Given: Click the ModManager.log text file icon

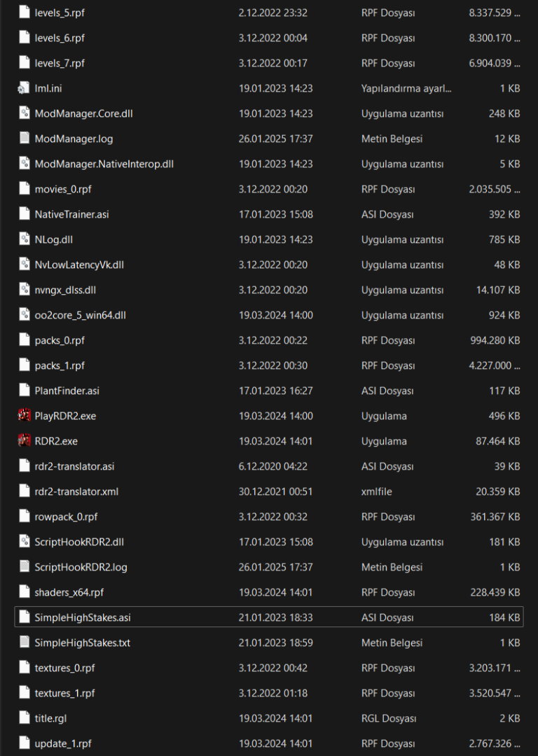Looking at the screenshot, I should click(25, 139).
